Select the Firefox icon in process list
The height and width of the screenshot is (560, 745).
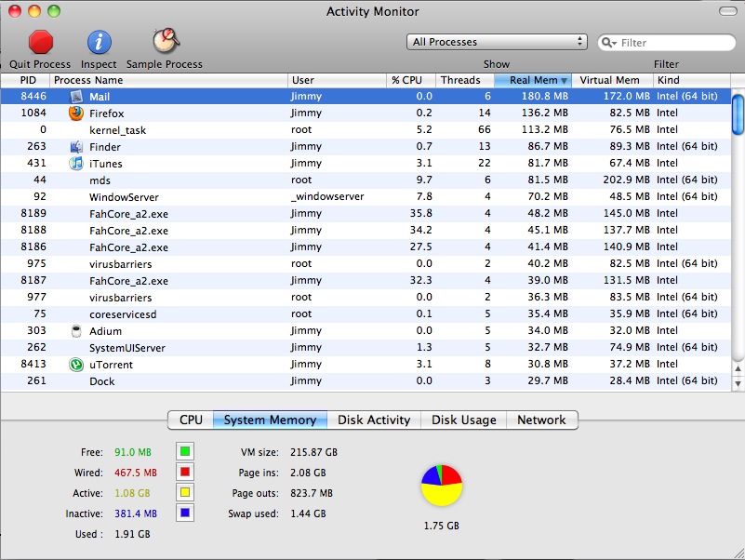76,113
